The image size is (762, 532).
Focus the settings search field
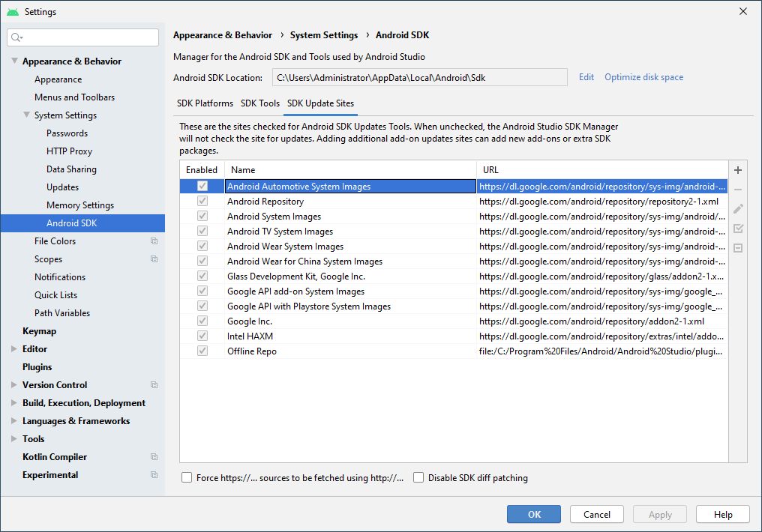pyautogui.click(x=83, y=37)
